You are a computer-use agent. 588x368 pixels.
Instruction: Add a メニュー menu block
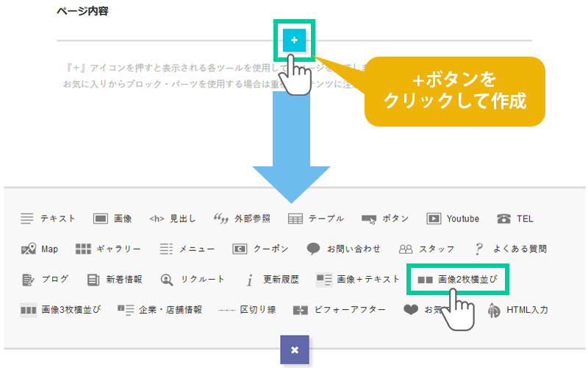click(187, 249)
